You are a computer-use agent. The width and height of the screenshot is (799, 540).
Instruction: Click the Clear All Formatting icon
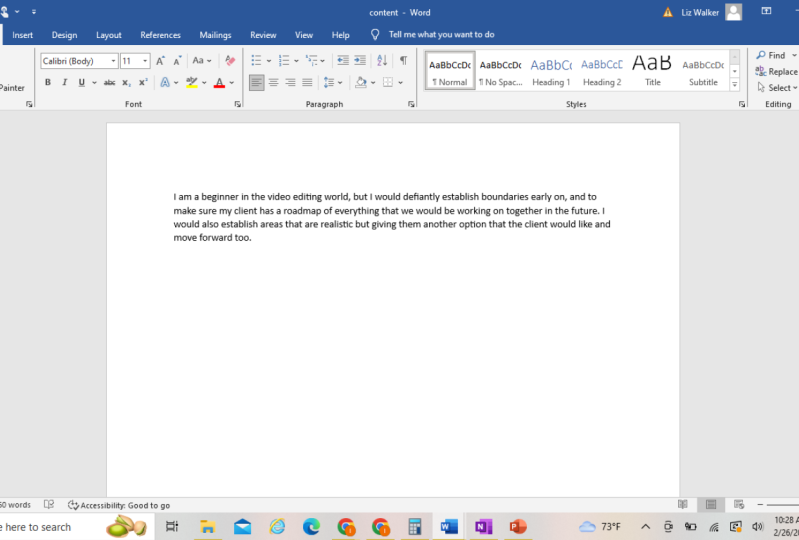point(230,61)
